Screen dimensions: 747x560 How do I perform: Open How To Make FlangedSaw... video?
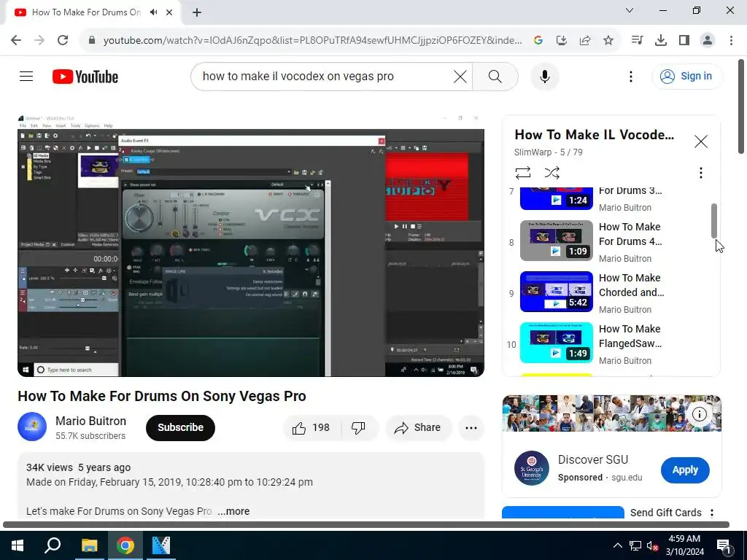pyautogui.click(x=630, y=336)
